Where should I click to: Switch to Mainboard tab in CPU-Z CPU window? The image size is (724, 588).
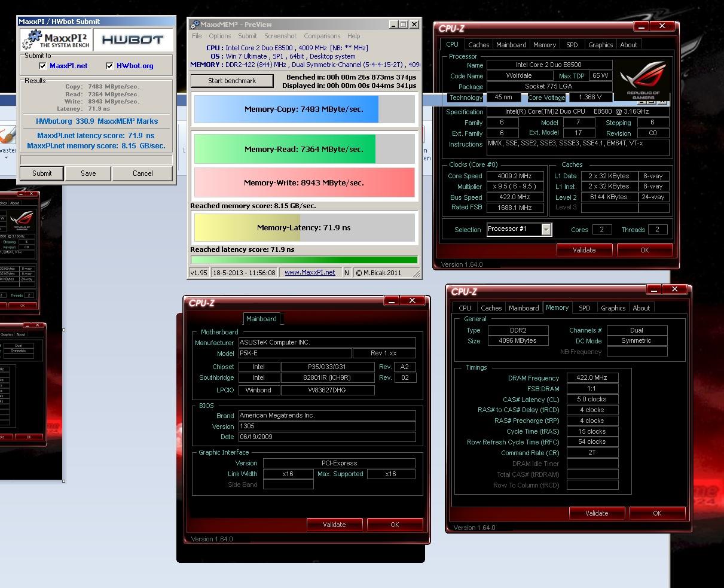click(x=511, y=45)
